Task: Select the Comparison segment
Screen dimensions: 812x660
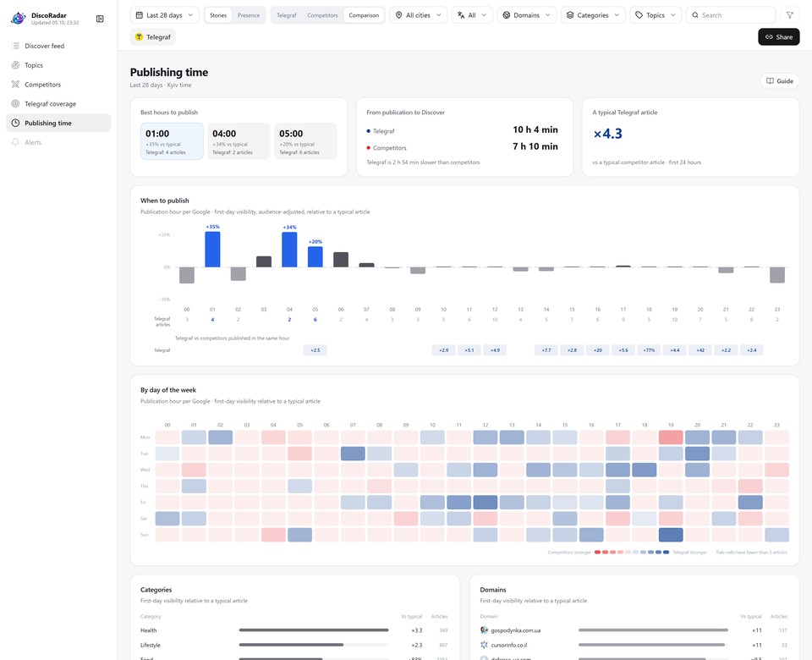Action: point(364,15)
